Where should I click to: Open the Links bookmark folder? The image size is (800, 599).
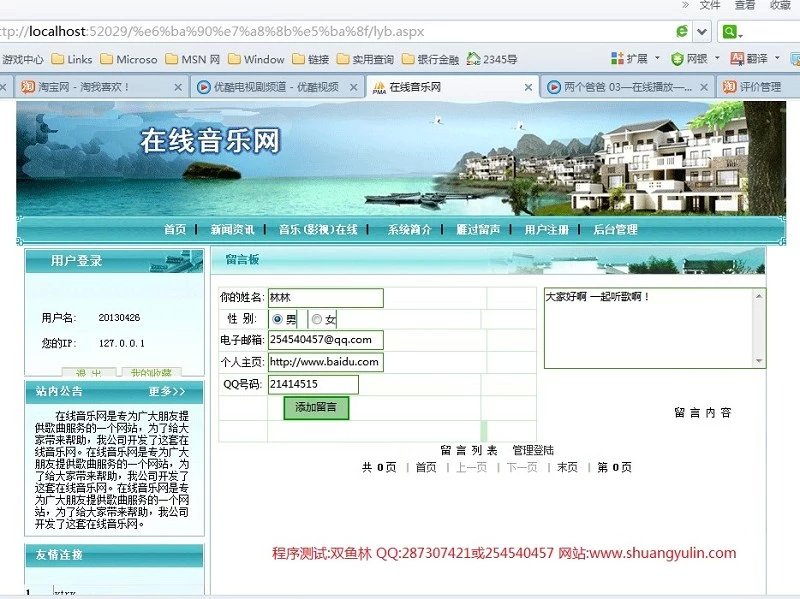pos(72,59)
